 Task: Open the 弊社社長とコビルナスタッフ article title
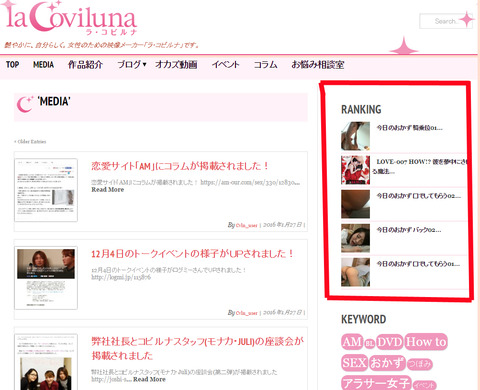coord(197,348)
